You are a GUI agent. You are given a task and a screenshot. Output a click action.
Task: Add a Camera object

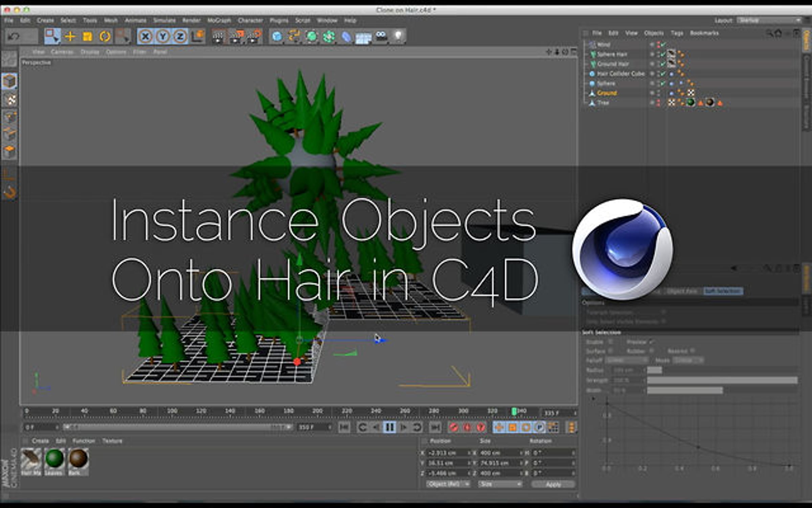(x=381, y=36)
